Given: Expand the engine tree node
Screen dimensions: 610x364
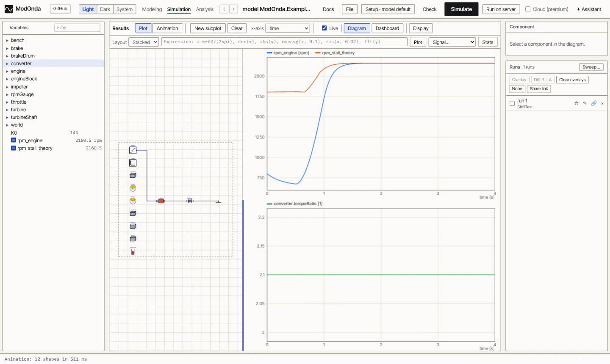Looking at the screenshot, I should [x=7, y=72].
